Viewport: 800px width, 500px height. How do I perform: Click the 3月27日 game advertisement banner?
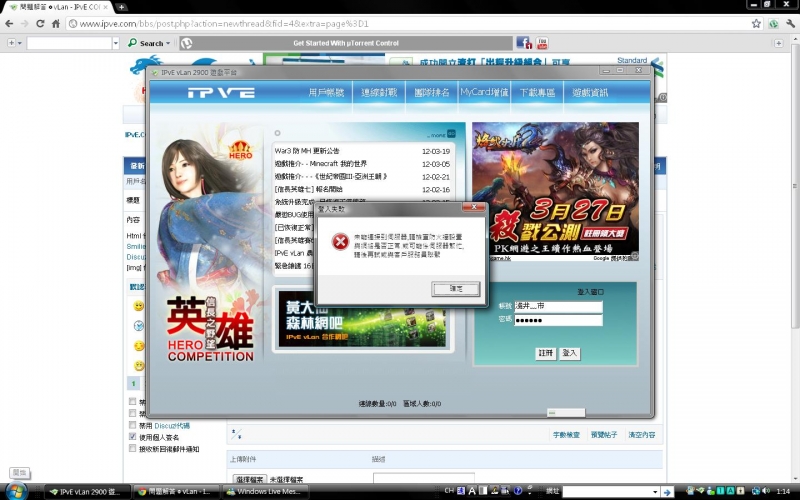(x=555, y=191)
